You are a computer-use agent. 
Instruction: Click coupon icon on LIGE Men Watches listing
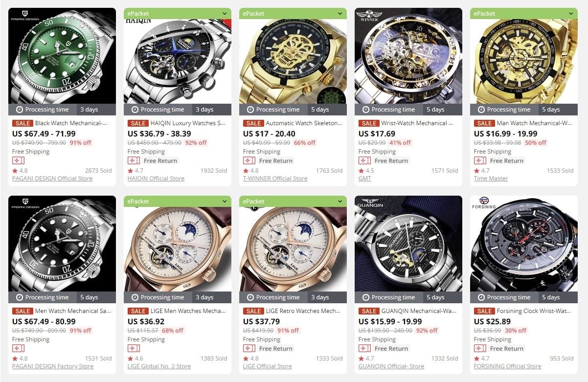[134, 348]
